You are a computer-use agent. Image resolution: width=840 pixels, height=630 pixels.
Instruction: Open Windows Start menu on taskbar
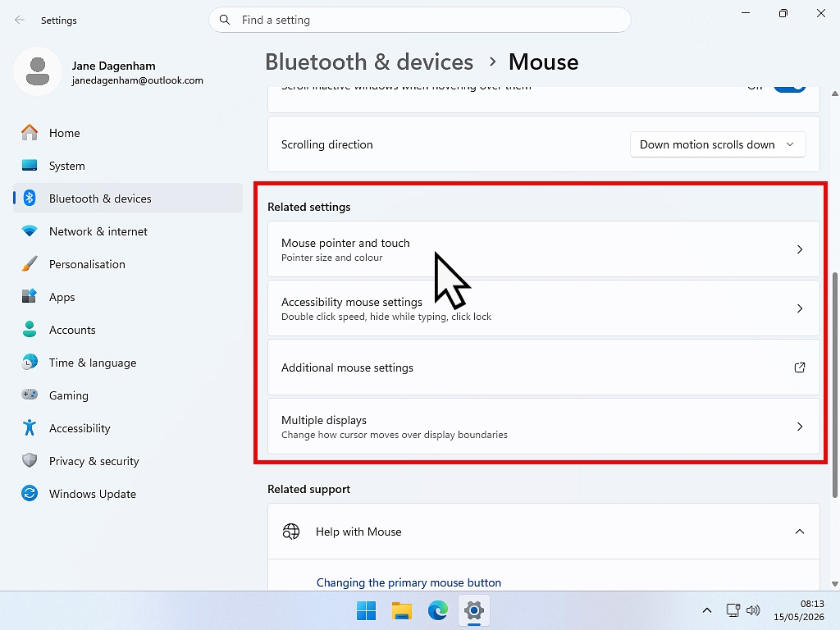367,610
